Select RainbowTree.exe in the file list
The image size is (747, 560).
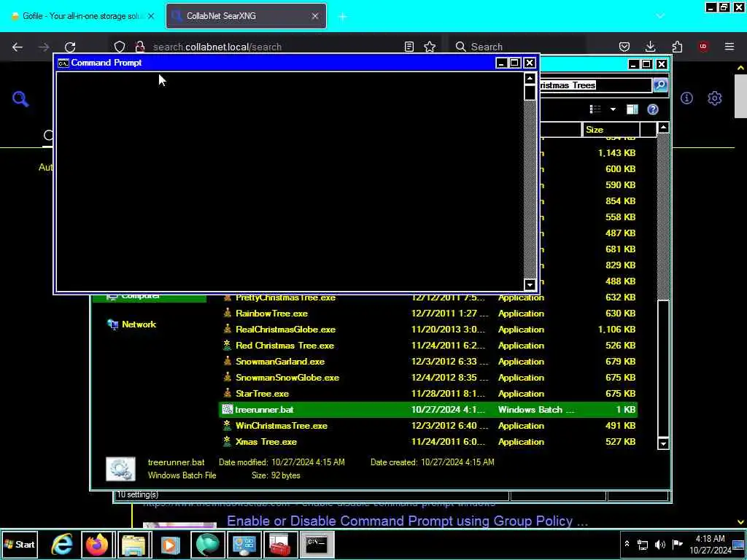(x=271, y=314)
